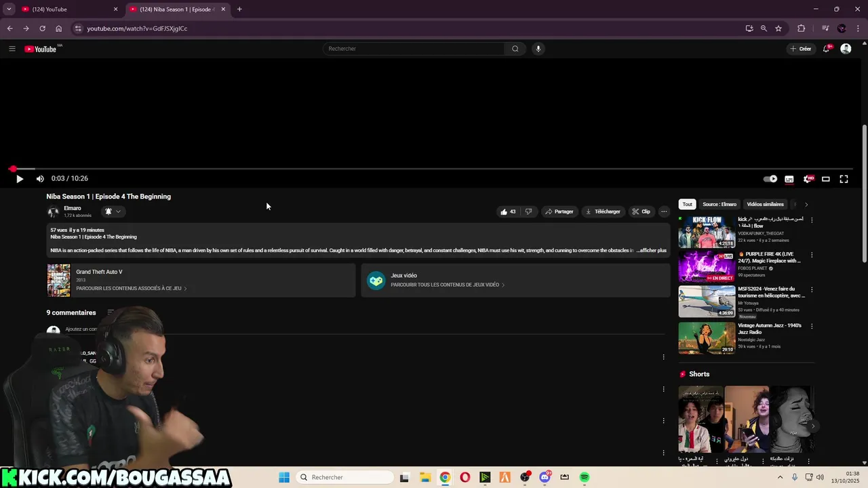Open YouTube notifications bell

point(827,49)
